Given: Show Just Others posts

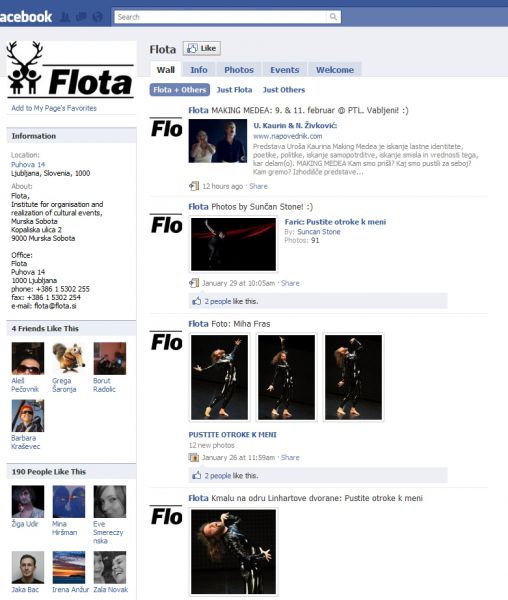Looking at the screenshot, I should [x=284, y=90].
